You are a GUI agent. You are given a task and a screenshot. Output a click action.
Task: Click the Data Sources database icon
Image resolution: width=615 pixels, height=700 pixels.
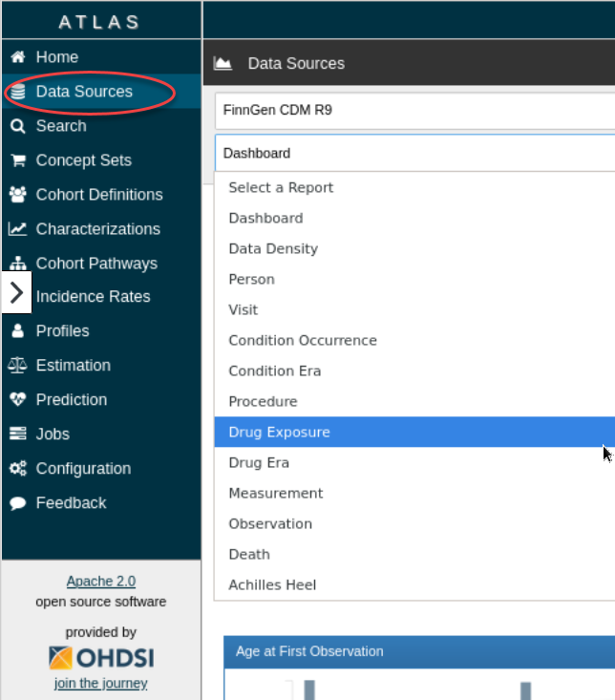[18, 92]
